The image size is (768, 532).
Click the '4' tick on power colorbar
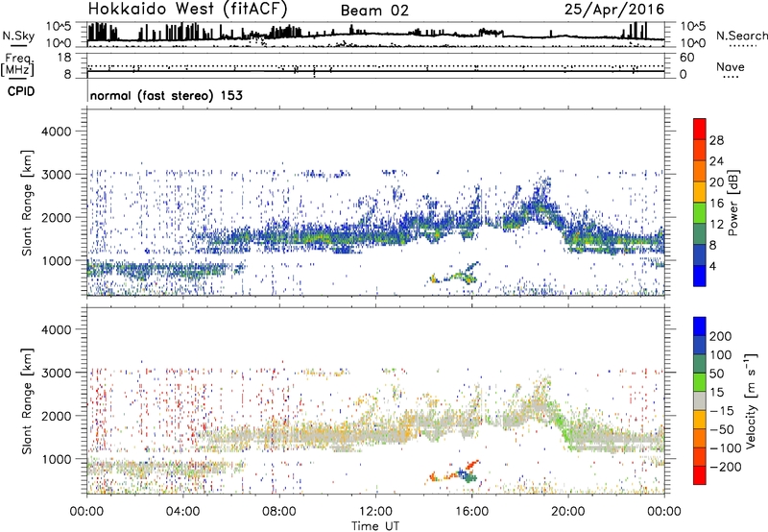712,266
